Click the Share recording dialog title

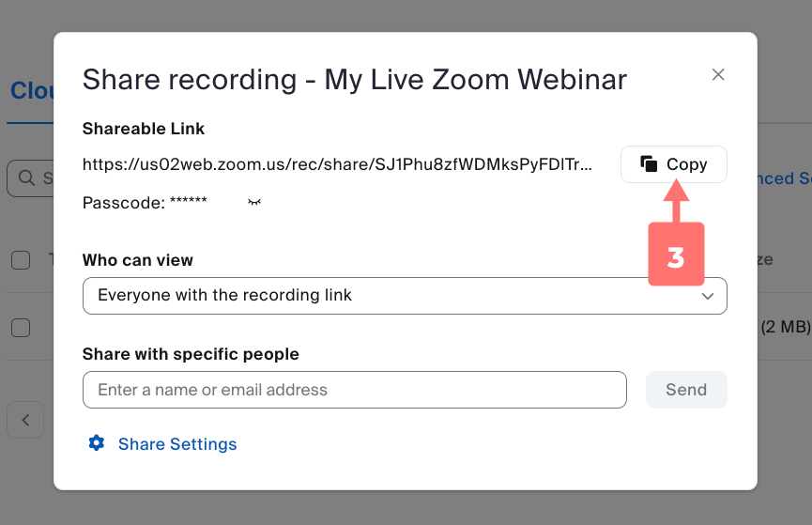pyautogui.click(x=354, y=79)
